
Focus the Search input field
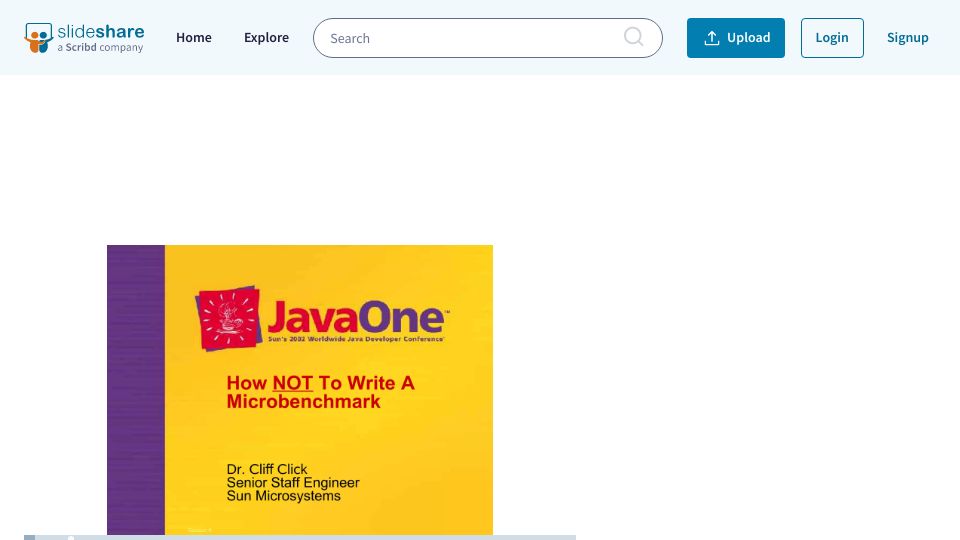[x=487, y=38]
